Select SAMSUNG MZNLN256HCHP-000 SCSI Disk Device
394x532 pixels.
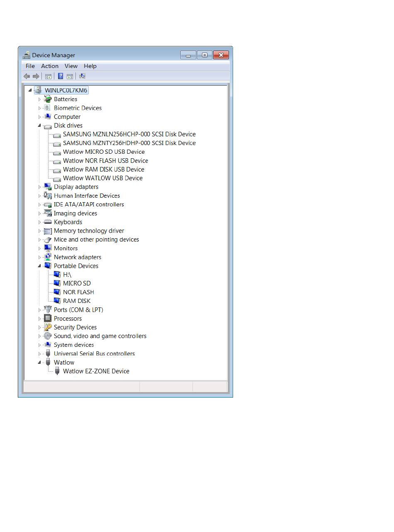click(129, 134)
